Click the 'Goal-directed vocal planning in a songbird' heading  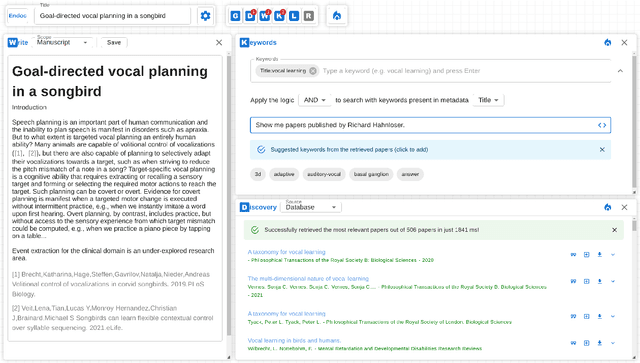click(x=110, y=81)
